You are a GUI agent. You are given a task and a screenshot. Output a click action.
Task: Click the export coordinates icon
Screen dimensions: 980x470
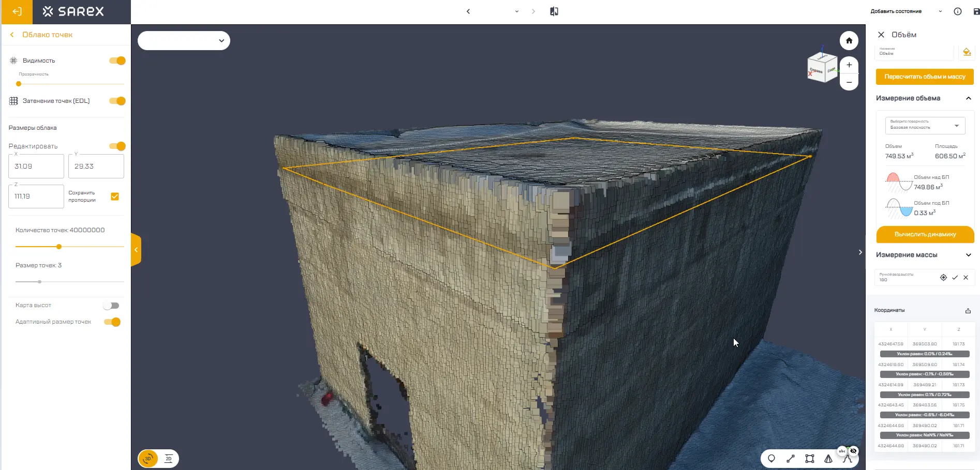point(968,311)
